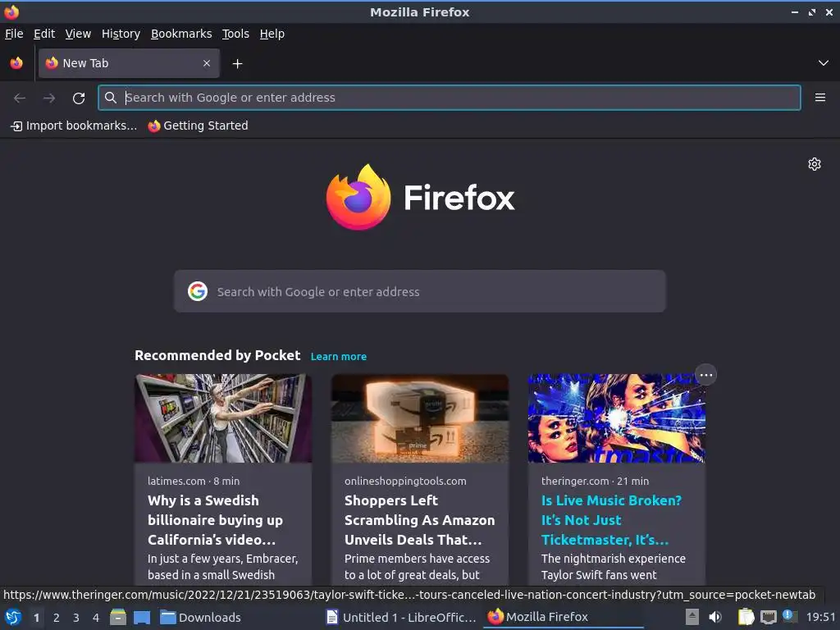Click the show desktop taskbar icon

pyautogui.click(x=142, y=617)
